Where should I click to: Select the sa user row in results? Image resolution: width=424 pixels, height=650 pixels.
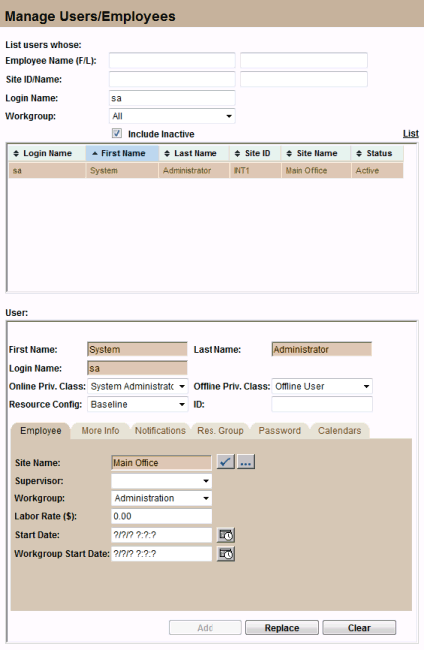click(206, 170)
